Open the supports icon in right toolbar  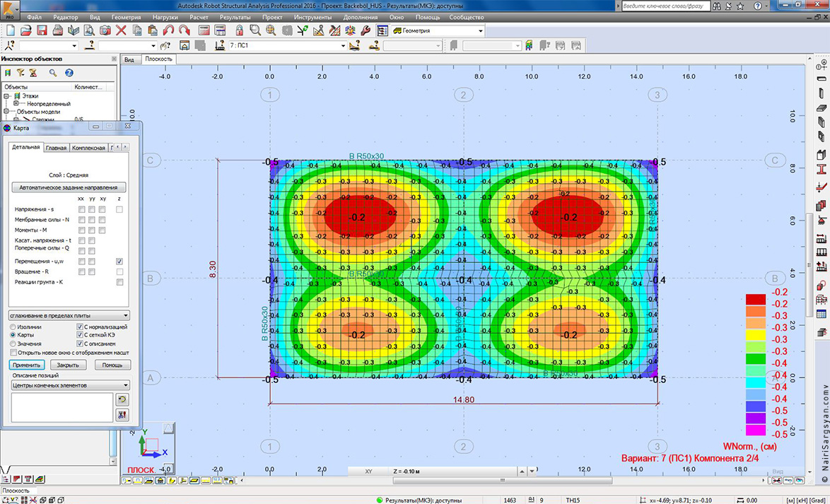click(821, 219)
